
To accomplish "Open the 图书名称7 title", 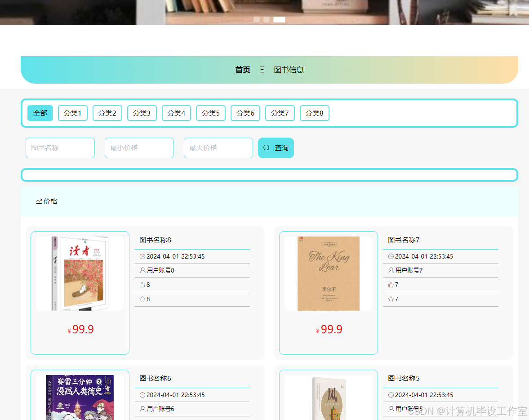I will 404,240.
